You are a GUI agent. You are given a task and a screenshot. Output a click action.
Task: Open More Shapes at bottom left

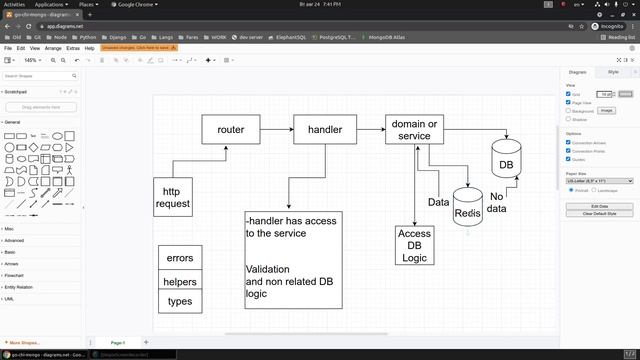click(22, 343)
